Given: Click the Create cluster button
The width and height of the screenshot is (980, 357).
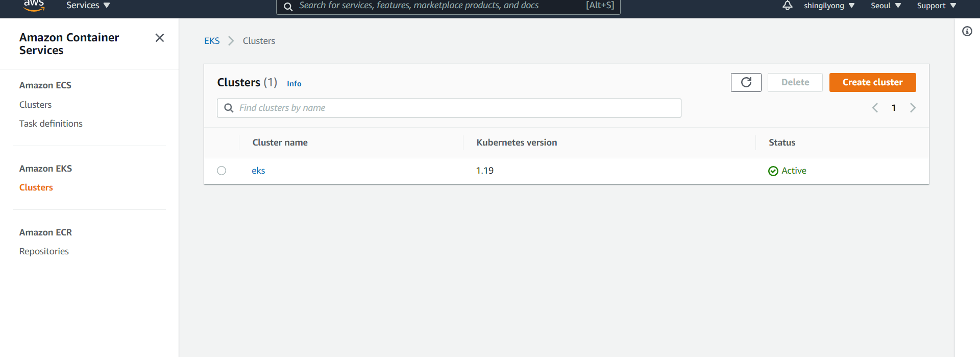Looking at the screenshot, I should click(873, 82).
